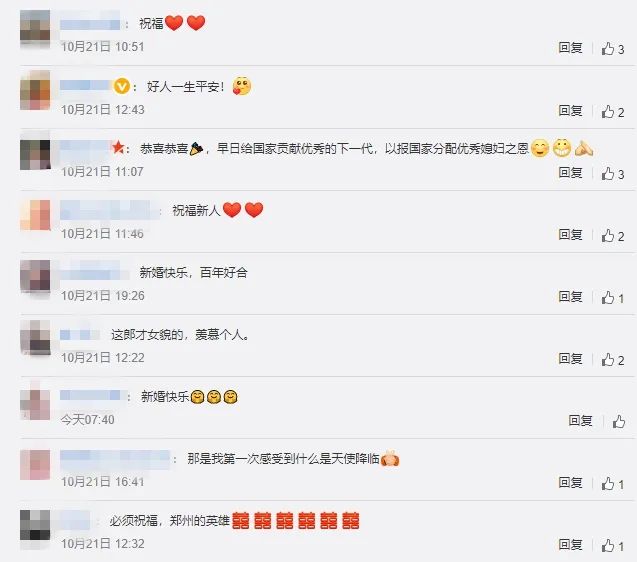Open avatar of the 郑州的英雄 commenter

[x=35, y=525]
